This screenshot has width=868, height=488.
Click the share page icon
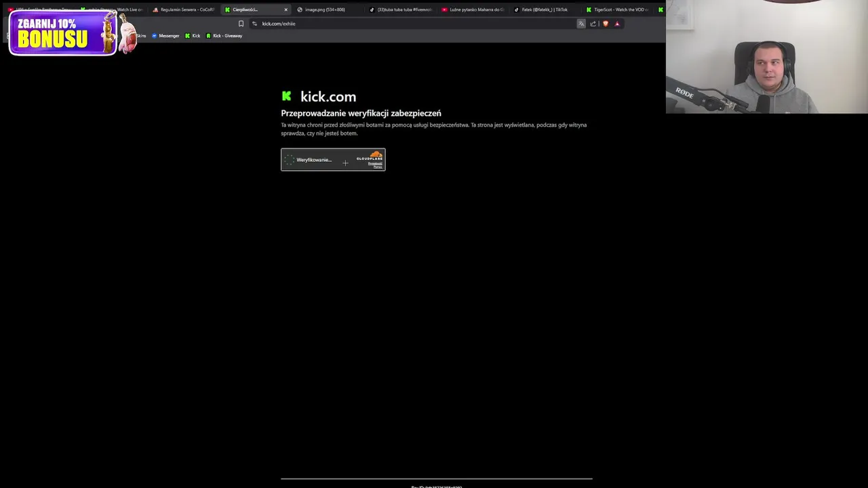coord(593,24)
